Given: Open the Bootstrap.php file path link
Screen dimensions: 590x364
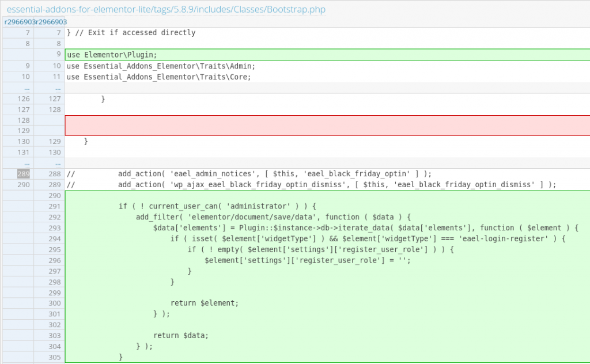Looking at the screenshot, I should (x=164, y=10).
